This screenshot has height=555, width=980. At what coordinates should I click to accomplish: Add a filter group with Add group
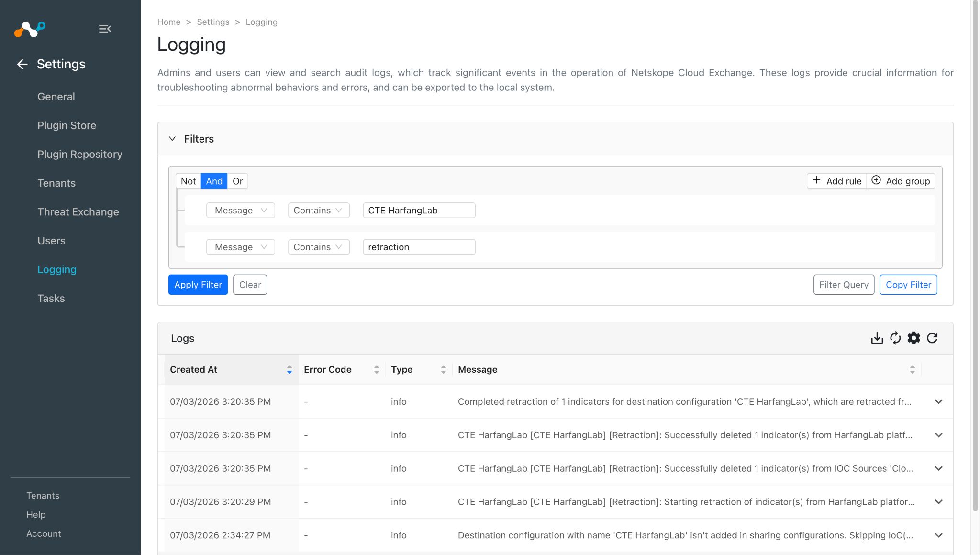pos(901,181)
